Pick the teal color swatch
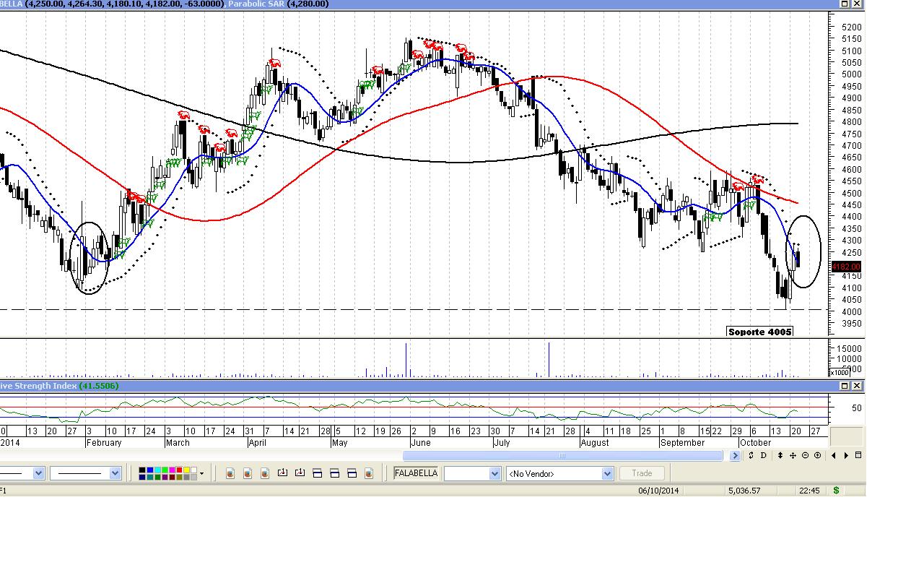Screen dimensions: 924x578 tap(150, 478)
